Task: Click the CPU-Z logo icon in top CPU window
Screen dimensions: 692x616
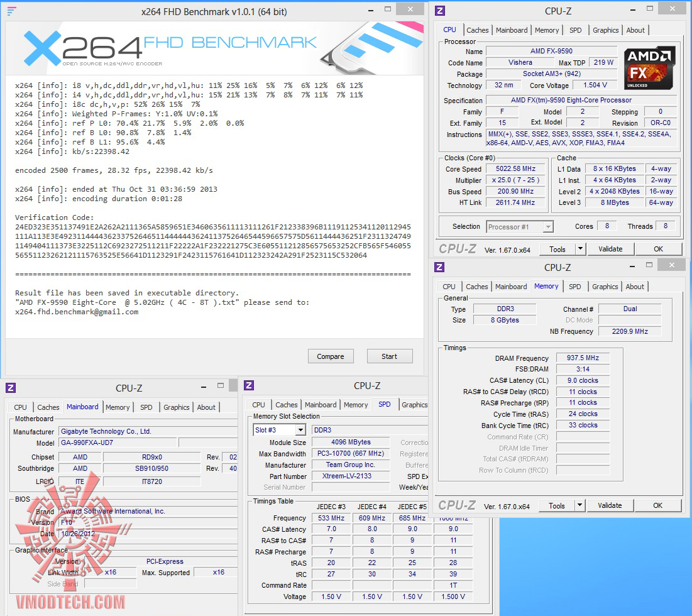Action: 440,11
